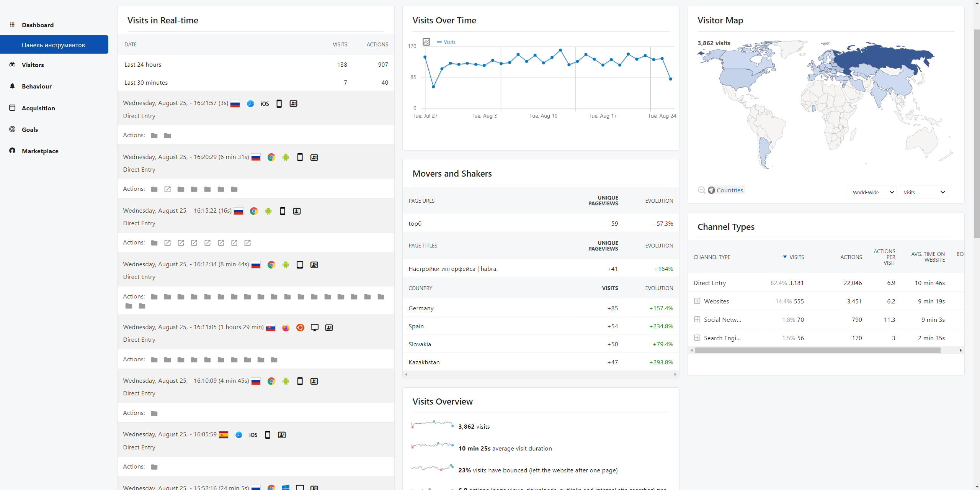Click the Behaviour bell icon
980x490 pixels.
tap(12, 86)
